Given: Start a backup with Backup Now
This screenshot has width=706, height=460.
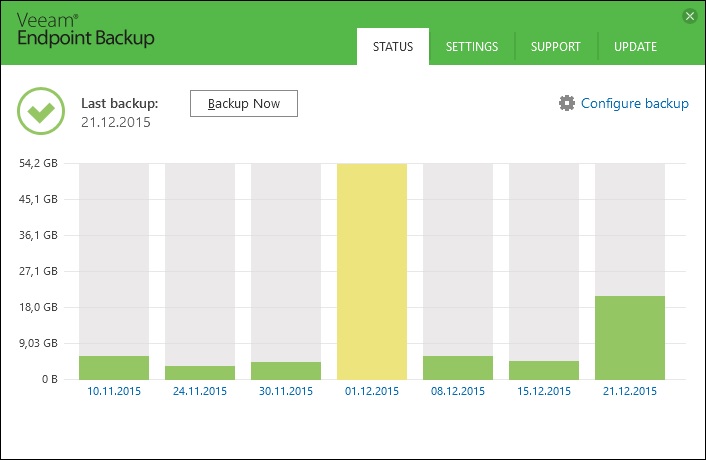Looking at the screenshot, I should (x=244, y=104).
